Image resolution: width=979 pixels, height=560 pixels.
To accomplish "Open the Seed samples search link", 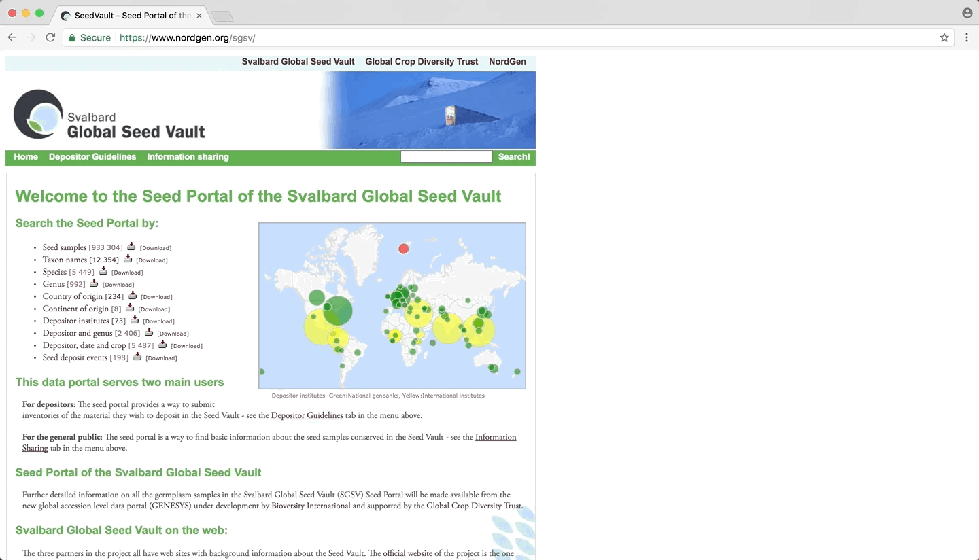I will coord(65,247).
